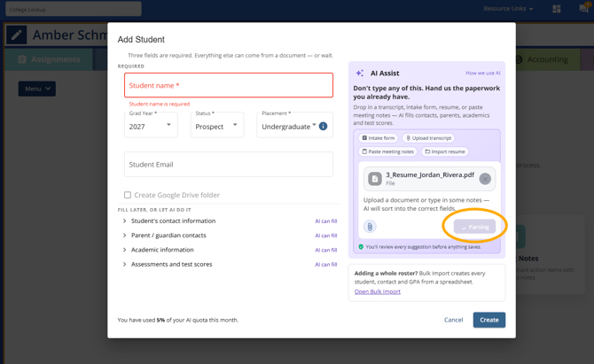Screen dimensions: 594x364
Task: Open the Grad Year dropdown
Action: pyautogui.click(x=151, y=125)
